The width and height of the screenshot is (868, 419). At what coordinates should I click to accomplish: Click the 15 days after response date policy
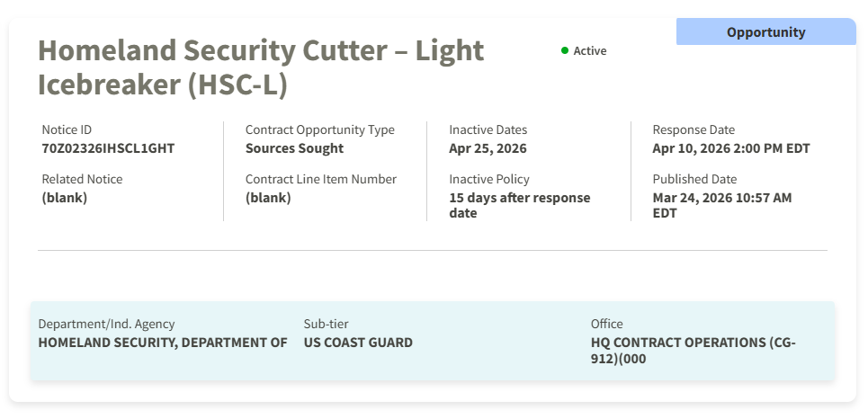pyautogui.click(x=519, y=205)
